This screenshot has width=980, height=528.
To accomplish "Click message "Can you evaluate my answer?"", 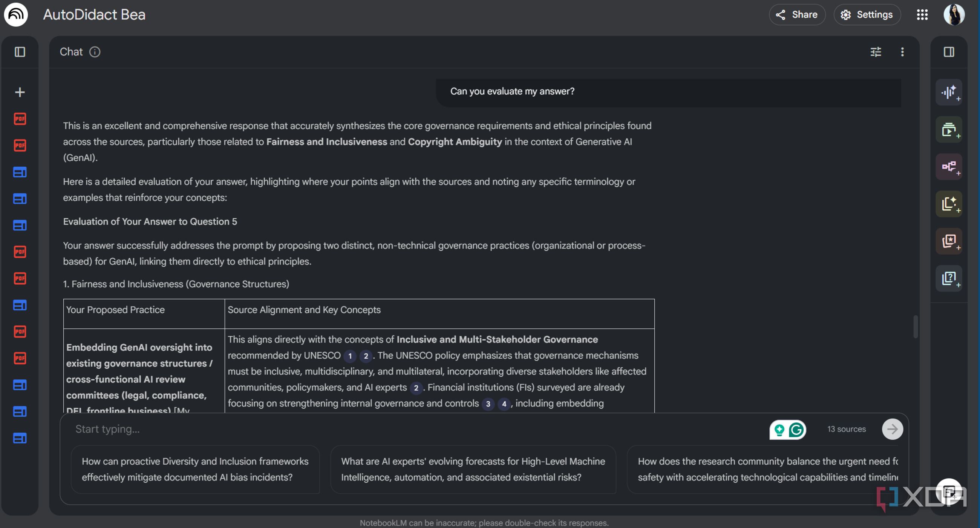I will click(x=512, y=91).
